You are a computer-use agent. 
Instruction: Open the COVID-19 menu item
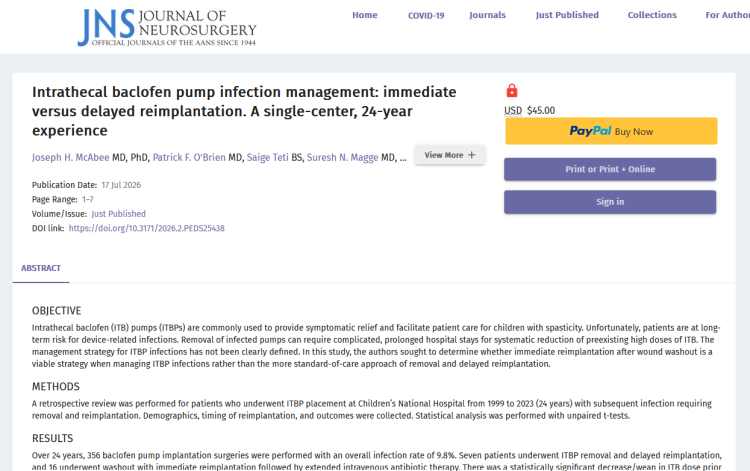pos(426,15)
